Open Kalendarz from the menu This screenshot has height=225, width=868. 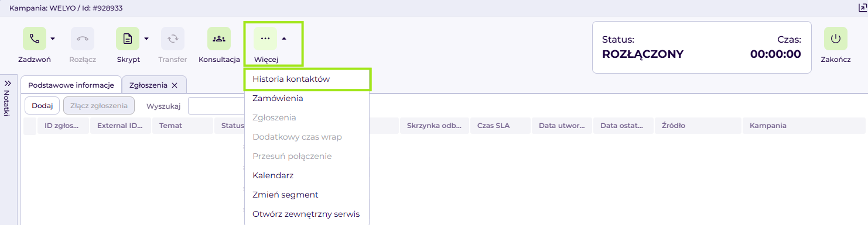point(307,175)
